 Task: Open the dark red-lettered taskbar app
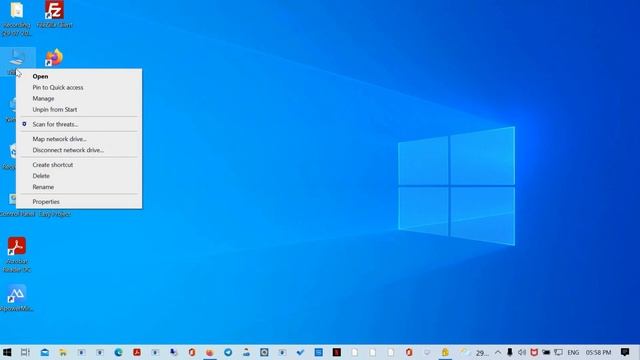[337, 352]
